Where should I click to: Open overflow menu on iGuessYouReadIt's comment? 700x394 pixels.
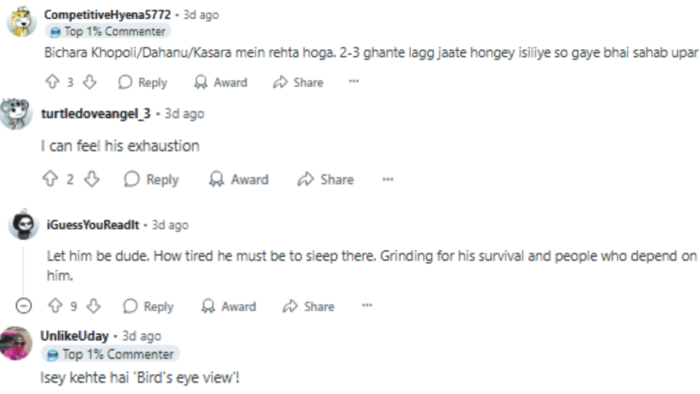tap(367, 306)
